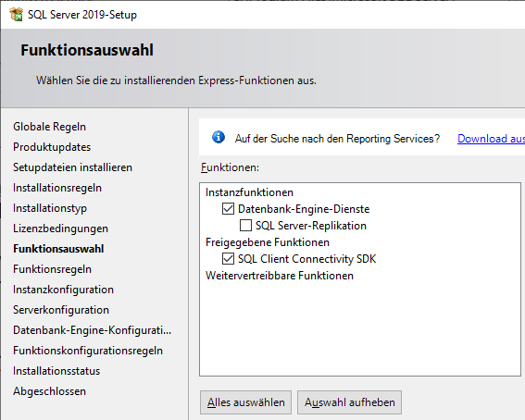The image size is (525, 420).
Task: Select Installationsstatus sidebar step
Action: click(x=56, y=371)
